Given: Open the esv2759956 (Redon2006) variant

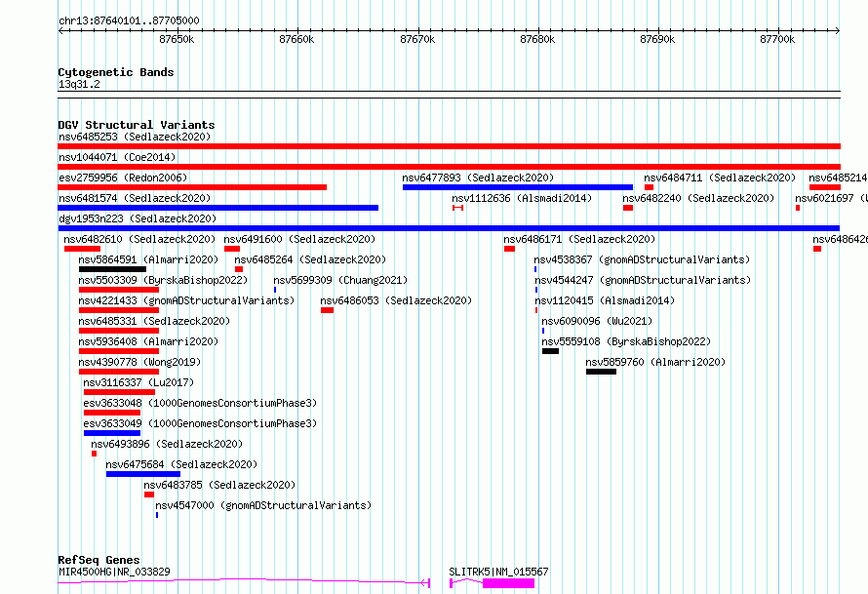Looking at the screenshot, I should [x=123, y=178].
